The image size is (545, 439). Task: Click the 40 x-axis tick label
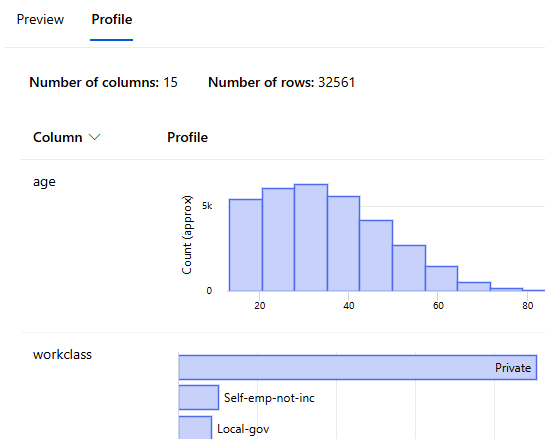click(349, 306)
